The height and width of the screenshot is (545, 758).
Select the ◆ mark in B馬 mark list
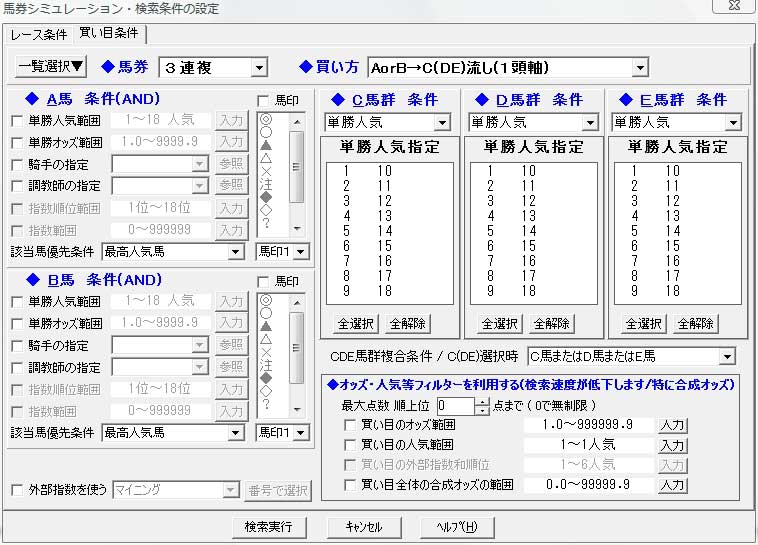[x=265, y=377]
